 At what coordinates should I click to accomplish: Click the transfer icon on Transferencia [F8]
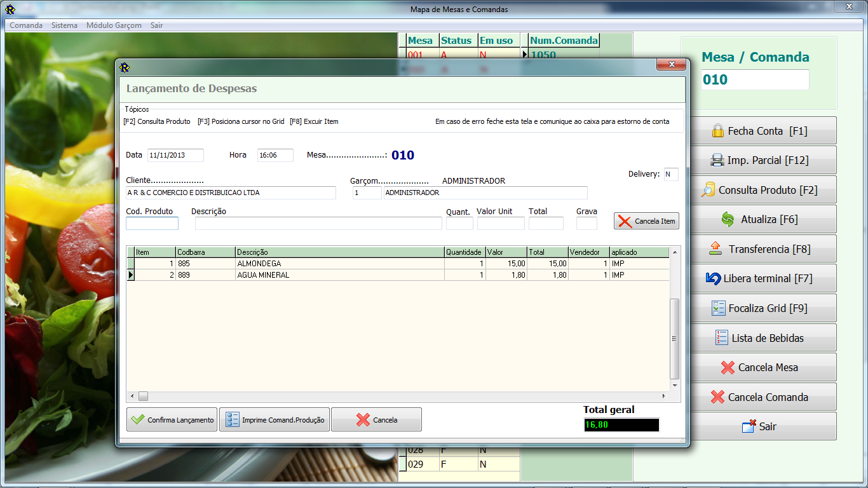(x=715, y=249)
